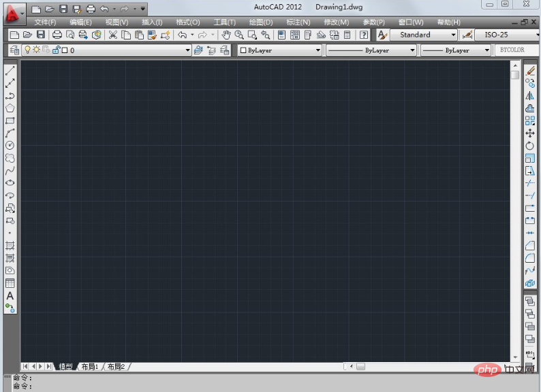Select the Line draw tool
Screen dimensions: 541x392
click(x=10, y=70)
